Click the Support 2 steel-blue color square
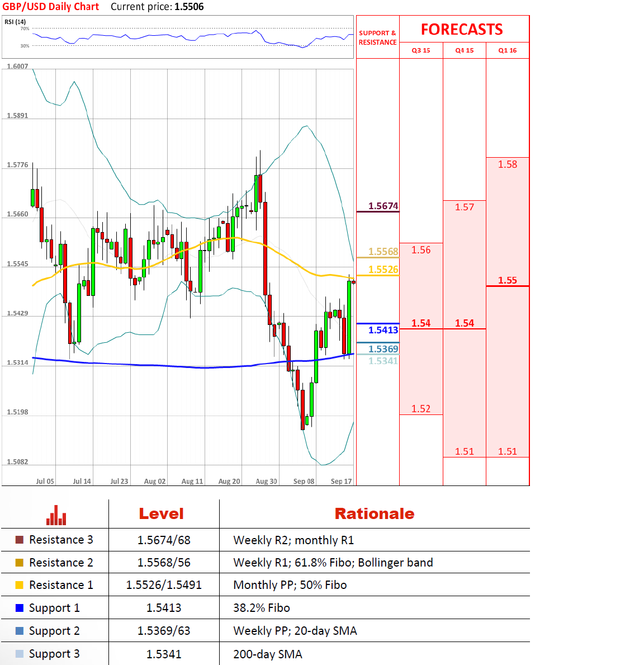The image size is (644, 665). (19, 631)
